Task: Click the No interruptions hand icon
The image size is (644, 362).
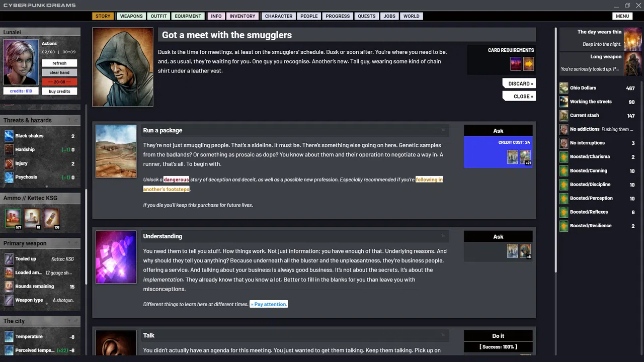Action: [564, 143]
